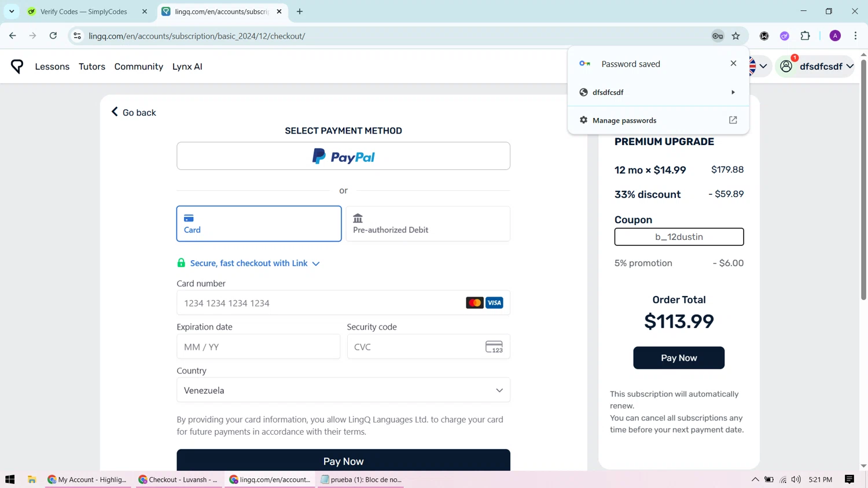This screenshot has height=488, width=868.
Task: Open the Country dropdown showing Venezuela
Action: click(343, 390)
